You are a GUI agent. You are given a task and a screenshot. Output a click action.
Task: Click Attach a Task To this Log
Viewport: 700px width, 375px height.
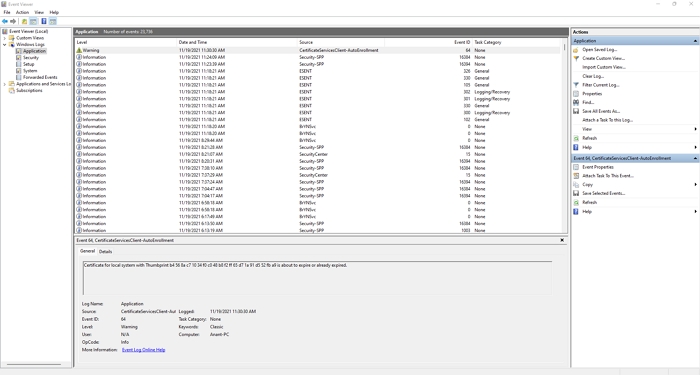[x=608, y=120]
